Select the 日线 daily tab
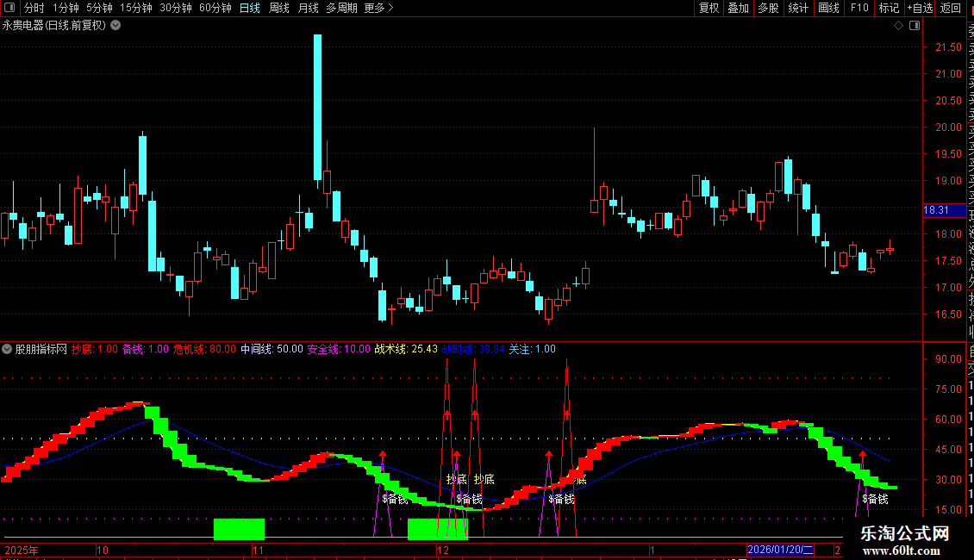This screenshot has width=974, height=560. click(x=250, y=8)
